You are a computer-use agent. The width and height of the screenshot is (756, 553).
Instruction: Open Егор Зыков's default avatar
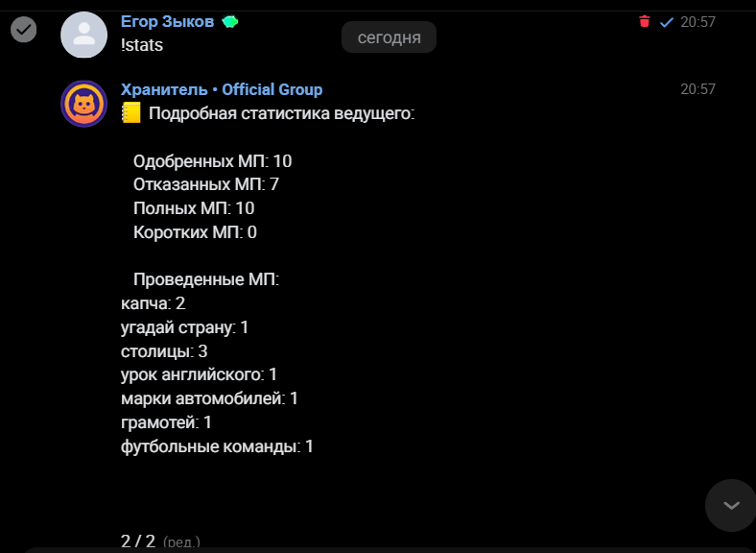click(83, 36)
